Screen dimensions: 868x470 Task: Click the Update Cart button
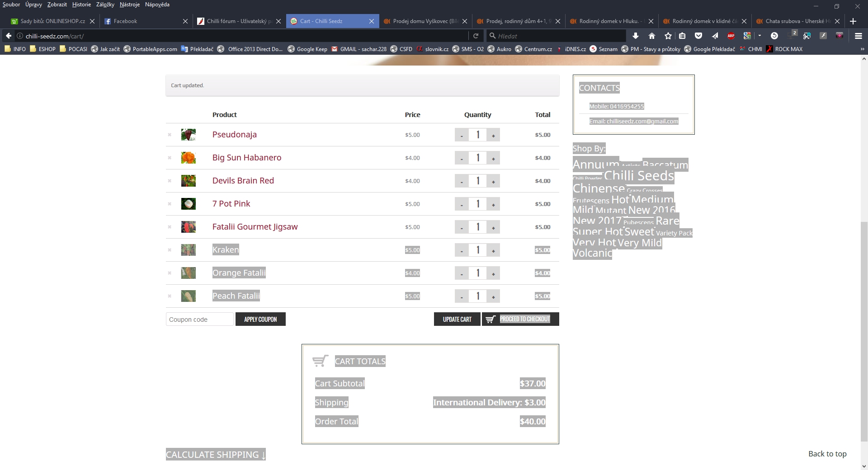point(457,319)
